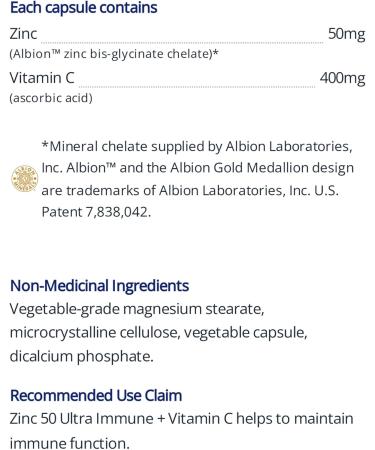
Task: Select the Vitamin C ingredient label
Action: (x=42, y=78)
